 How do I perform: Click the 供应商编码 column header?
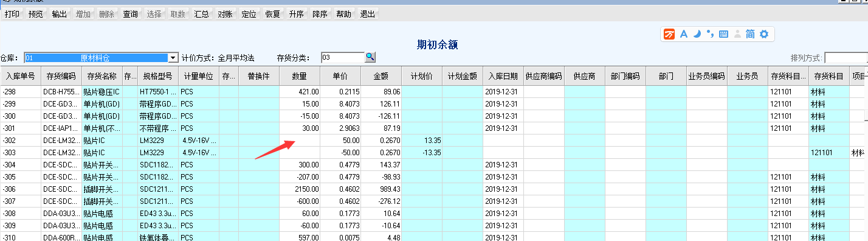pyautogui.click(x=544, y=76)
